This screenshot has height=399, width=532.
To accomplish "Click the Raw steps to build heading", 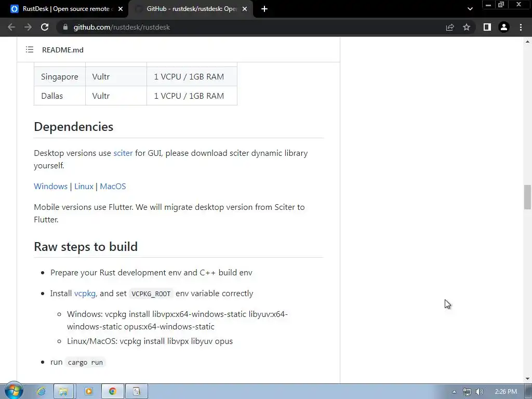I will (86, 247).
